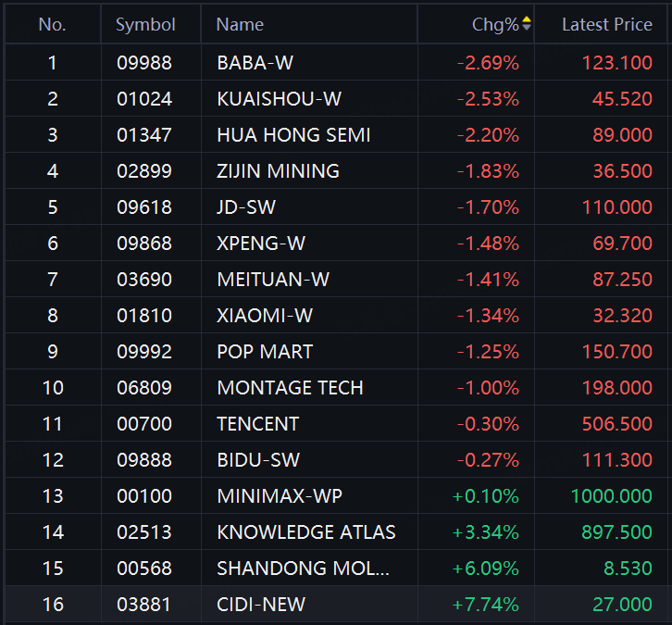Click the 1000.000 latest price

pyautogui.click(x=612, y=496)
